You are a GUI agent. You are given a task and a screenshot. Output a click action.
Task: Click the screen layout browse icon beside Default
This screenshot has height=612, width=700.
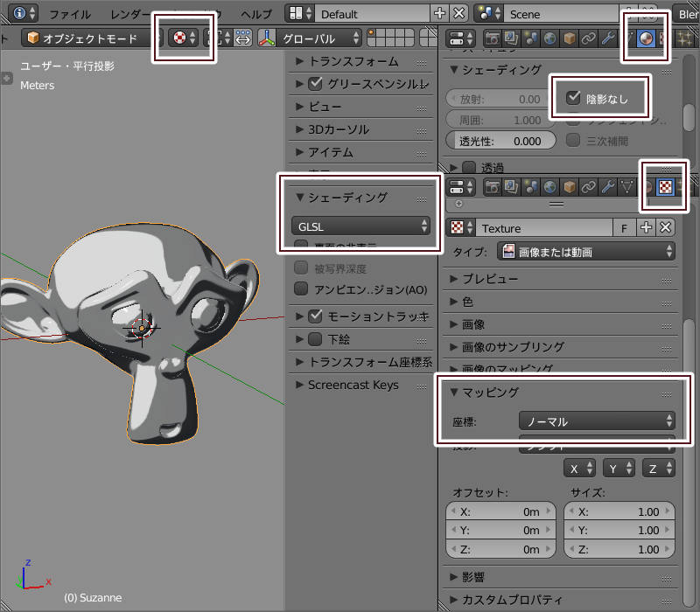[x=300, y=13]
